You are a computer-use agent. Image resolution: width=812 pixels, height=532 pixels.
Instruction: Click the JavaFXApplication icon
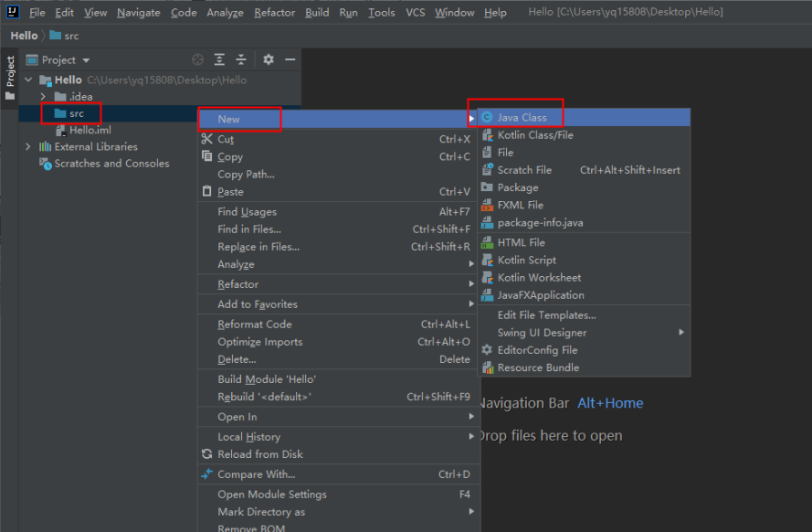488,295
